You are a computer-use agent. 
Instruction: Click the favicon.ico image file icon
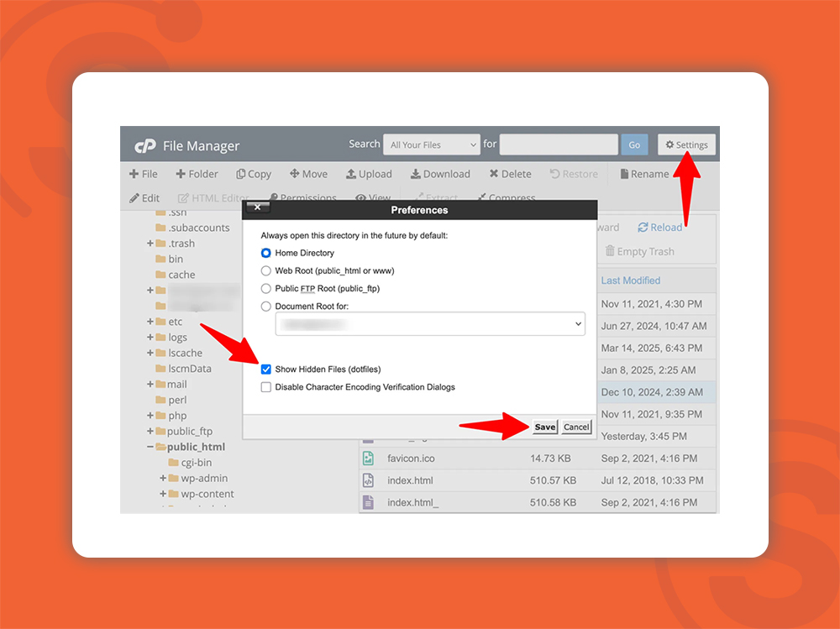pos(368,458)
